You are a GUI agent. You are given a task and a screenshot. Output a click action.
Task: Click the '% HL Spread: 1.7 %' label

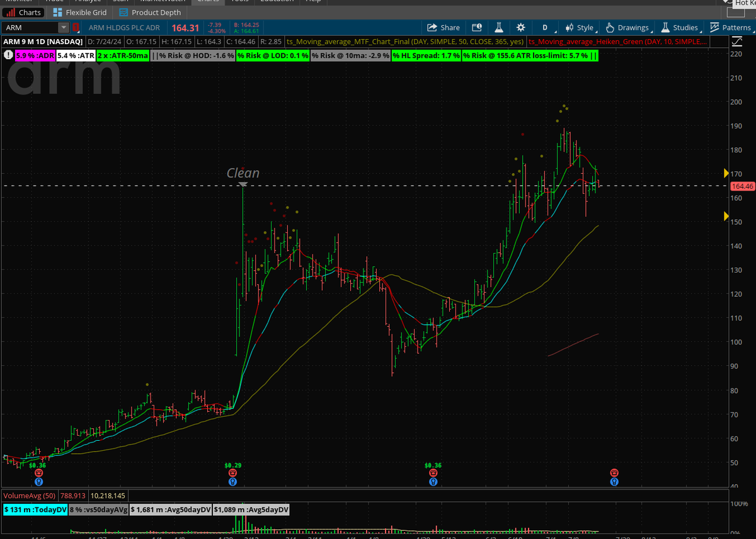[427, 55]
